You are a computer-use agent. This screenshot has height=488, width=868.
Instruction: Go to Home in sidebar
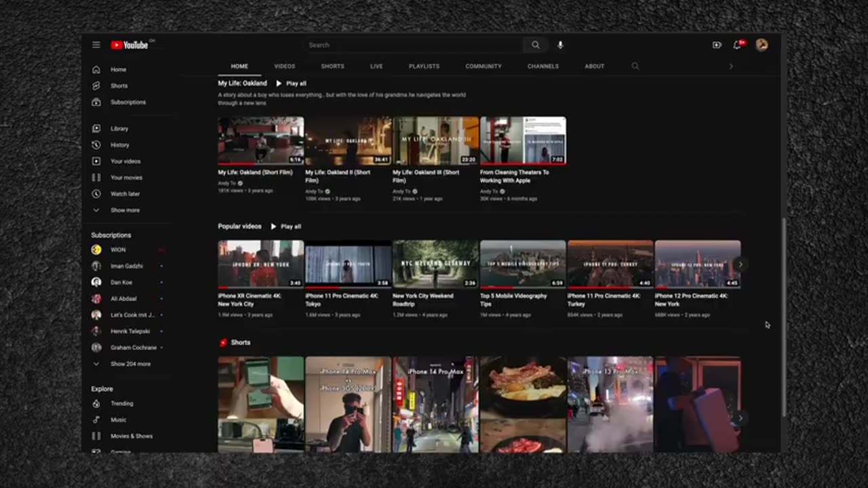point(119,69)
